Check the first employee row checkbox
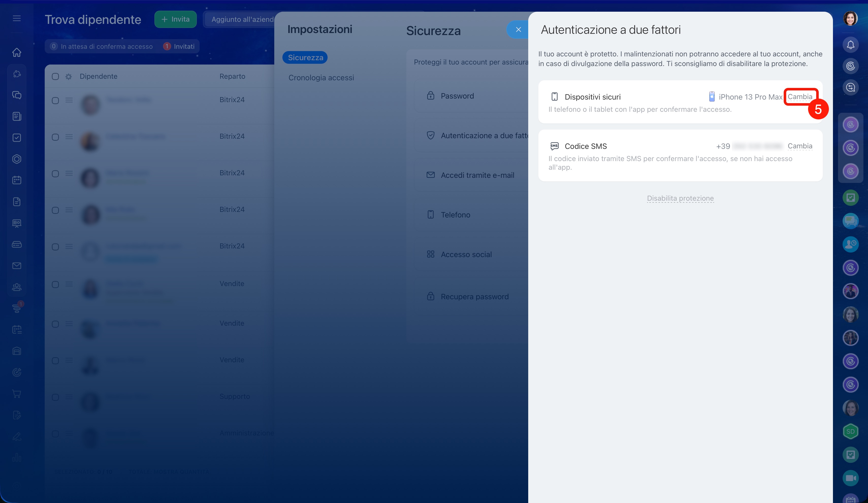The image size is (868, 503). [x=55, y=101]
